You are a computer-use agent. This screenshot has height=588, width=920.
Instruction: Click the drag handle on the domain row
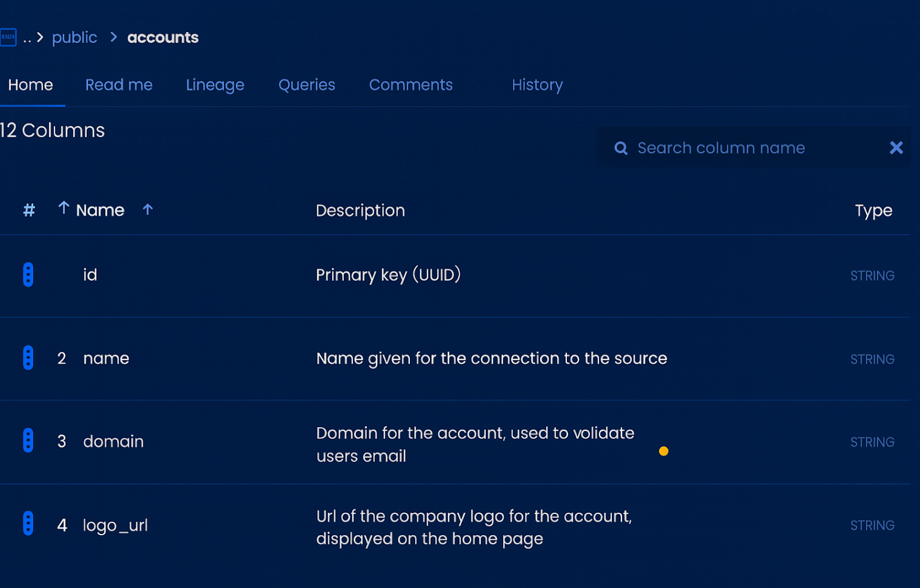tap(27, 440)
